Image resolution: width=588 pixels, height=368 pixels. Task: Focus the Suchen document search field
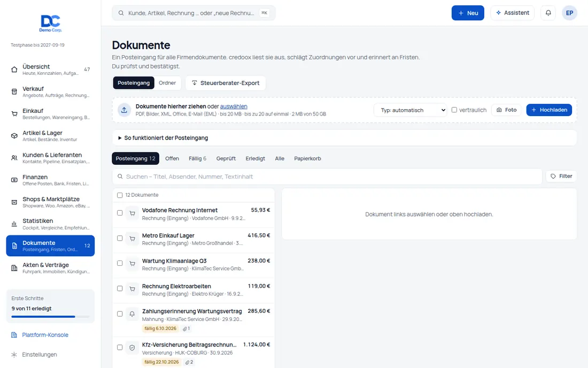327,177
